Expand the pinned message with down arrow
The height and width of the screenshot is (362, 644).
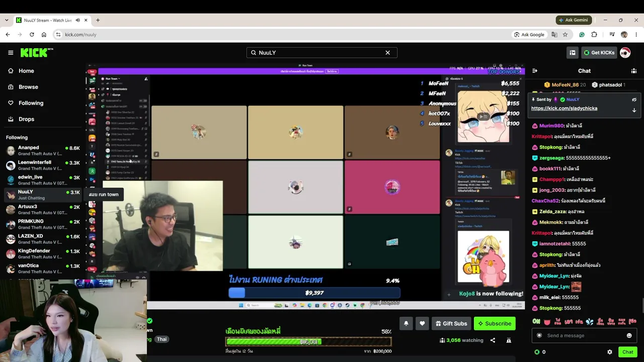coord(634,110)
